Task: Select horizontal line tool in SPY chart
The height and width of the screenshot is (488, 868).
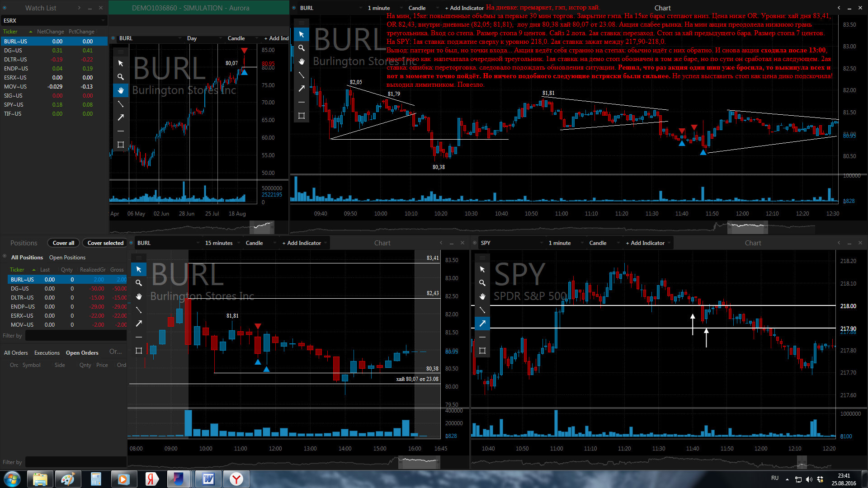Action: [482, 337]
